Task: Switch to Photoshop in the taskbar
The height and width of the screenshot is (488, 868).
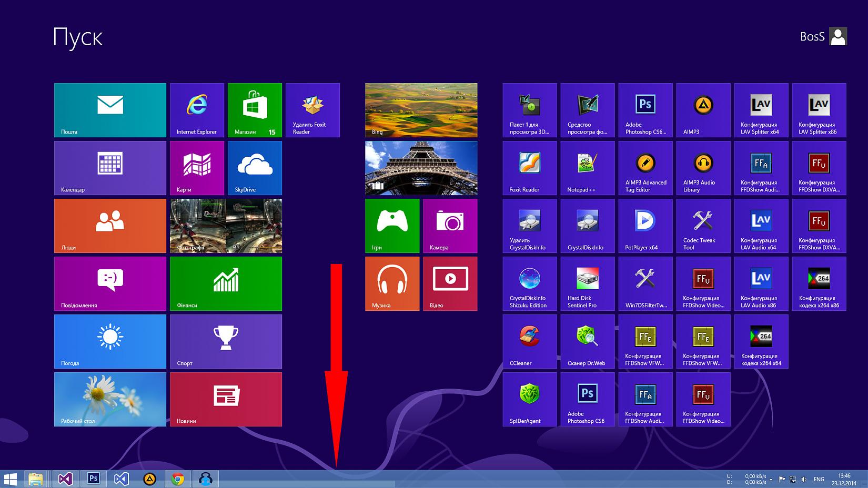Action: (x=93, y=479)
